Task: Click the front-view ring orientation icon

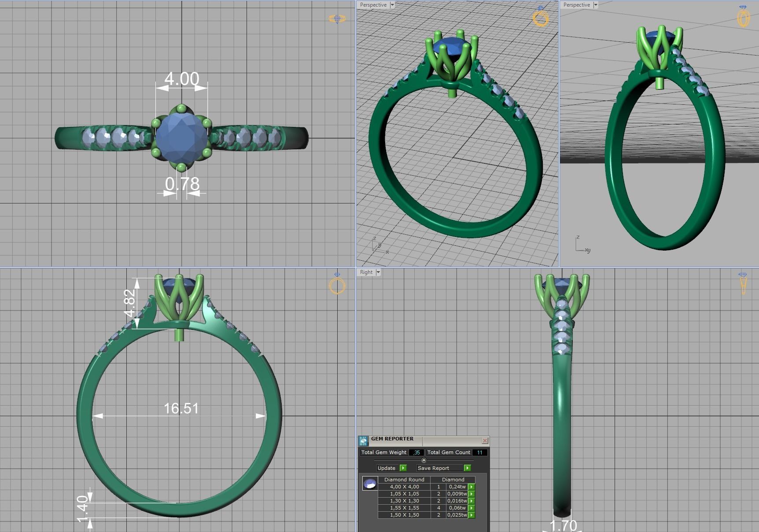Action: click(337, 284)
